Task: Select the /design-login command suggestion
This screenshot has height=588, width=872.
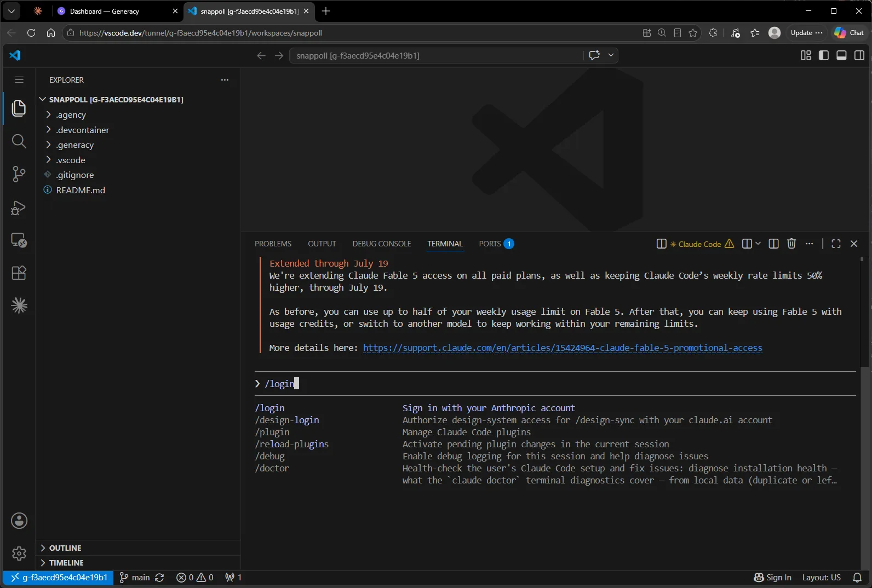Action: (287, 420)
